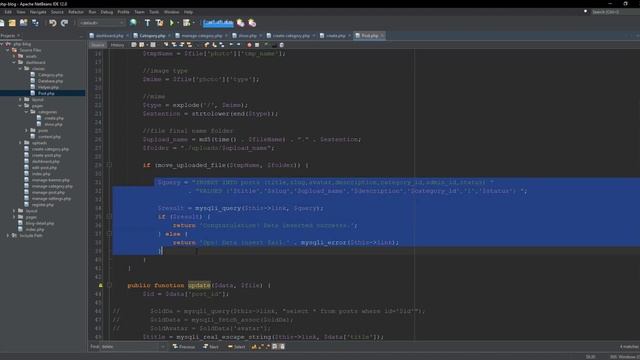Image resolution: width=640 pixels, height=360 pixels.
Task: Open the Tools menu
Action: pyautogui.click(x=154, y=12)
